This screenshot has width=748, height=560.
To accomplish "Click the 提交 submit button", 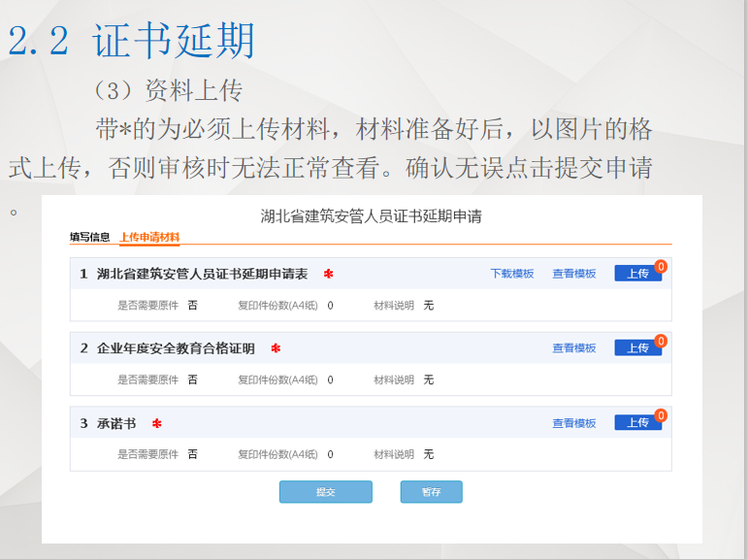I will tap(326, 492).
